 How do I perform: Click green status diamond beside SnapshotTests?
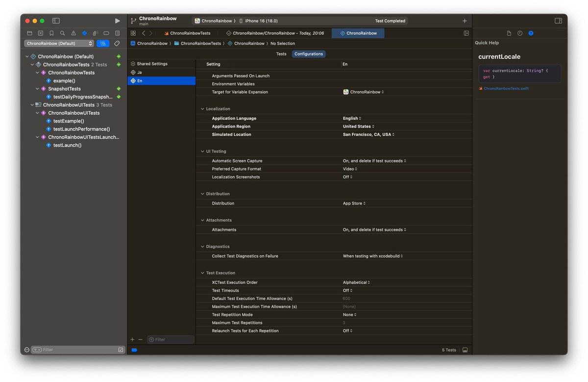119,89
